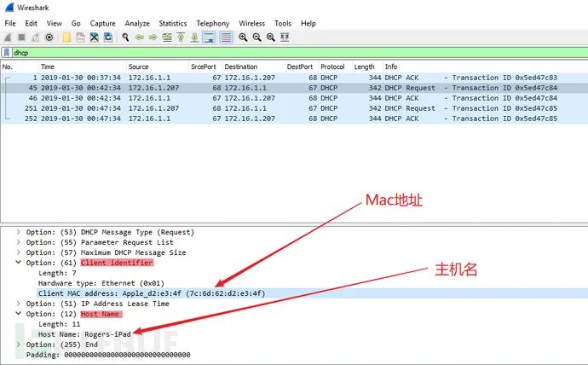Expand Option 57 Maximum DHCP Message Size
Viewport: 588px width, 365px height.
pos(18,252)
